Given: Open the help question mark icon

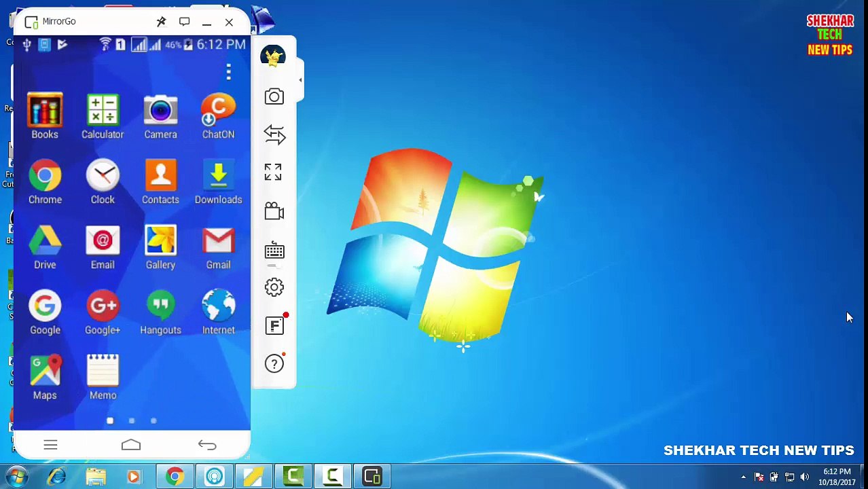Looking at the screenshot, I should click(x=274, y=363).
